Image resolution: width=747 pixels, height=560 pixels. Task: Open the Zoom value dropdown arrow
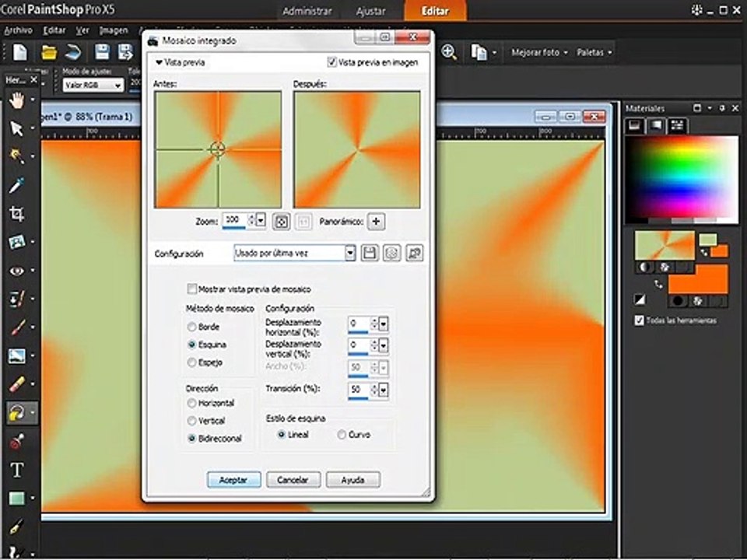pyautogui.click(x=261, y=220)
